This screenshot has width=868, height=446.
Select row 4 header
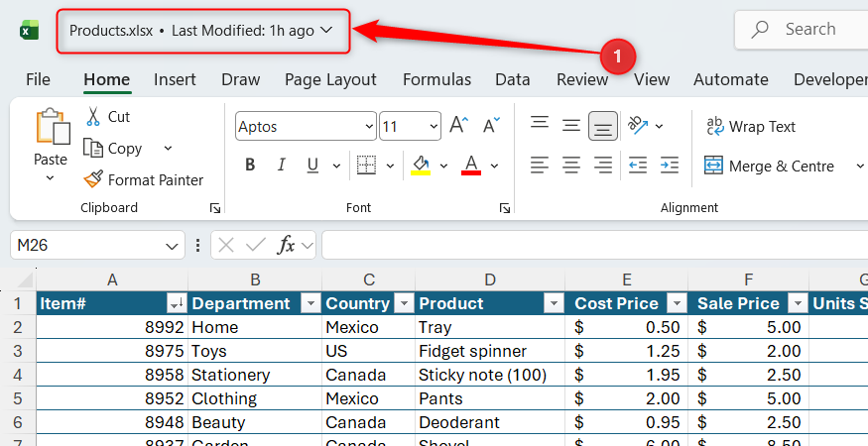[18, 376]
